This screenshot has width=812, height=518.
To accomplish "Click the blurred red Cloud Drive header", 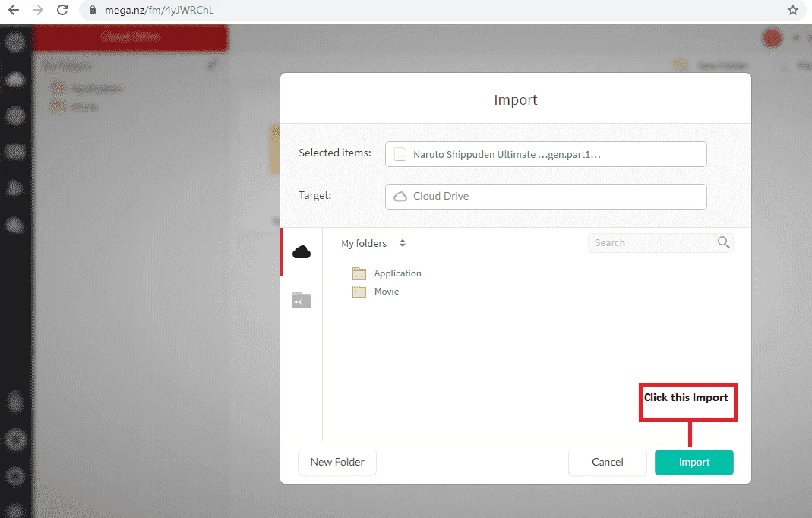I will pyautogui.click(x=130, y=37).
